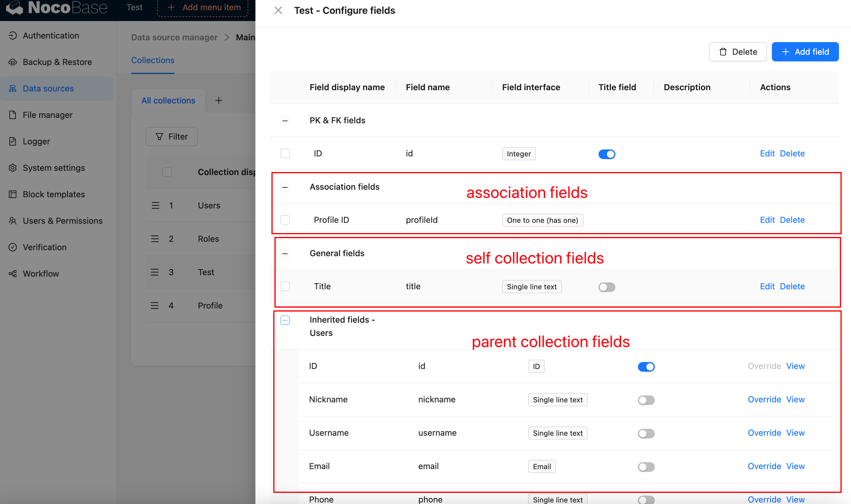
Task: Open Data sources in the sidebar
Action: [57, 88]
